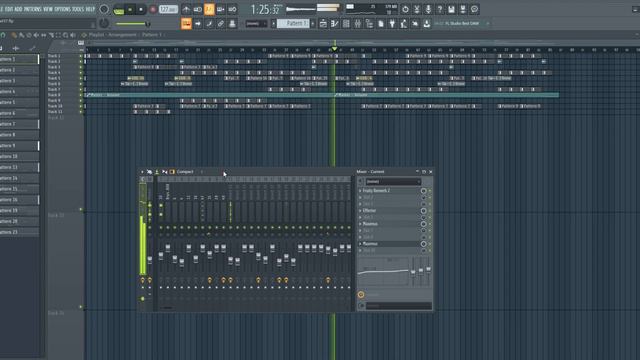640x360 pixels.
Task: Toggle the metronome icon
Action: click(x=186, y=9)
